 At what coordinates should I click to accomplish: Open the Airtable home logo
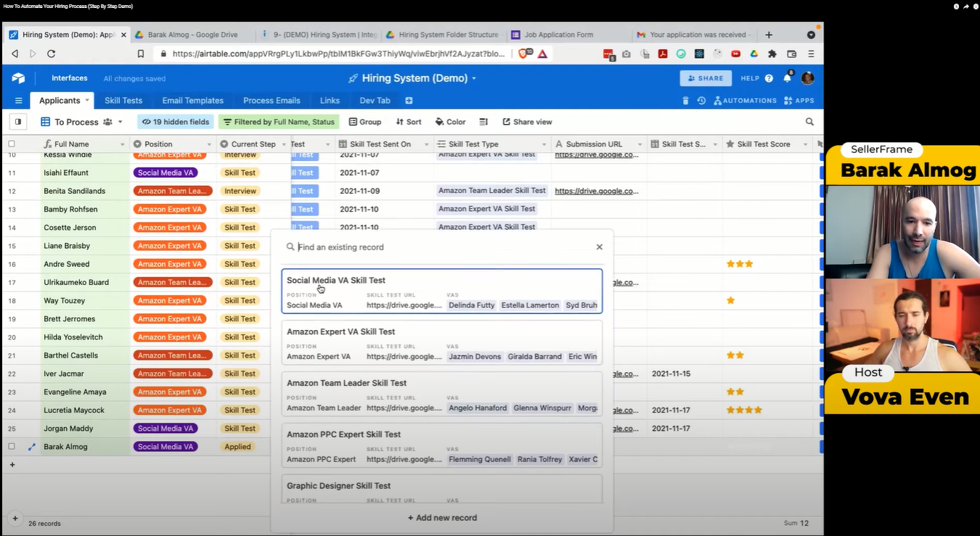coord(18,78)
